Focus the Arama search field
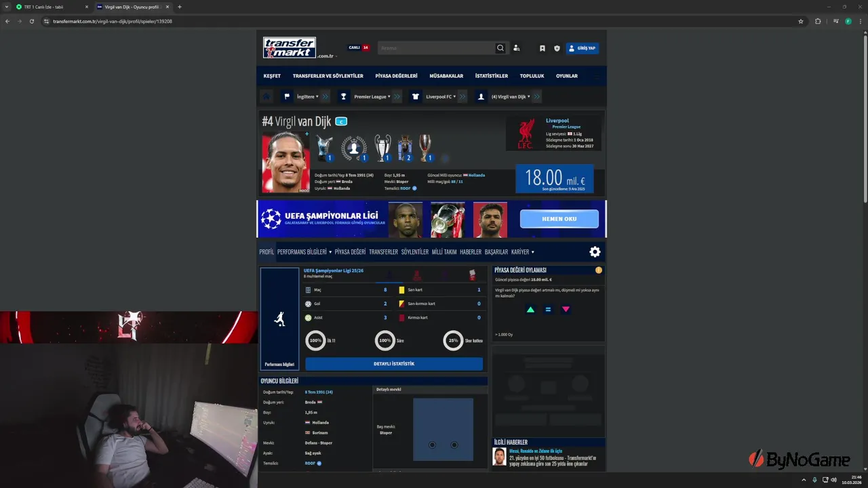The width and height of the screenshot is (868, 488). [436, 48]
